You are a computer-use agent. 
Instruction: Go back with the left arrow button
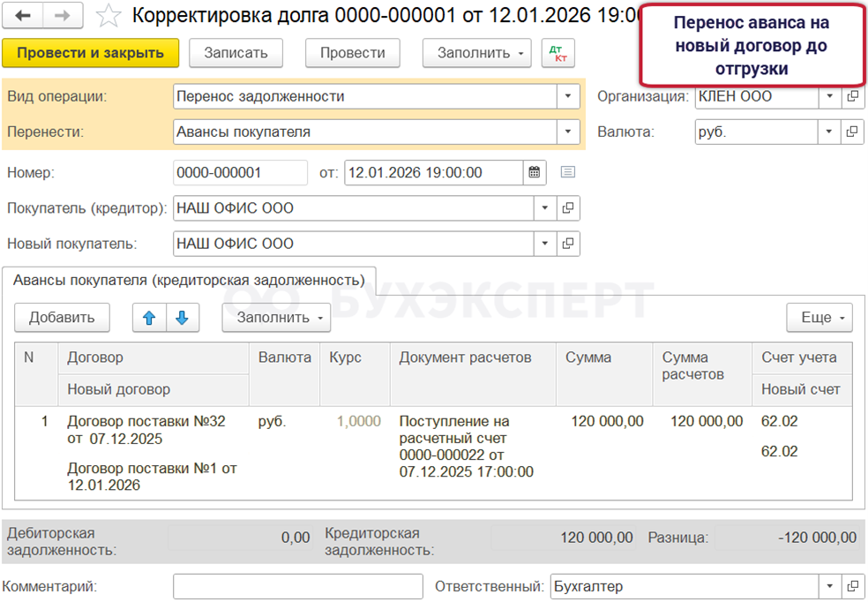tap(23, 16)
